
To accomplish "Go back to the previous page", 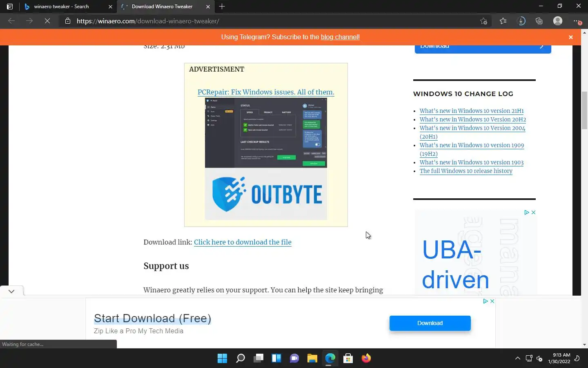I will (x=11, y=21).
